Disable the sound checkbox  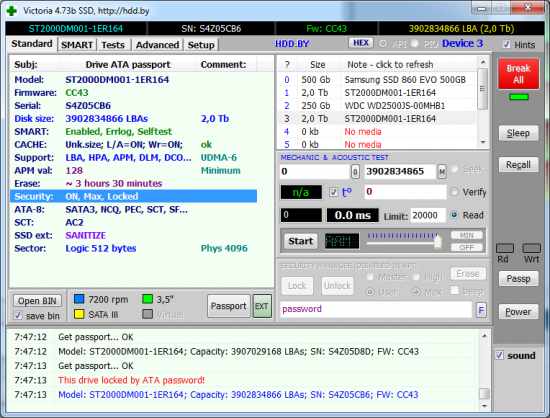[x=499, y=355]
